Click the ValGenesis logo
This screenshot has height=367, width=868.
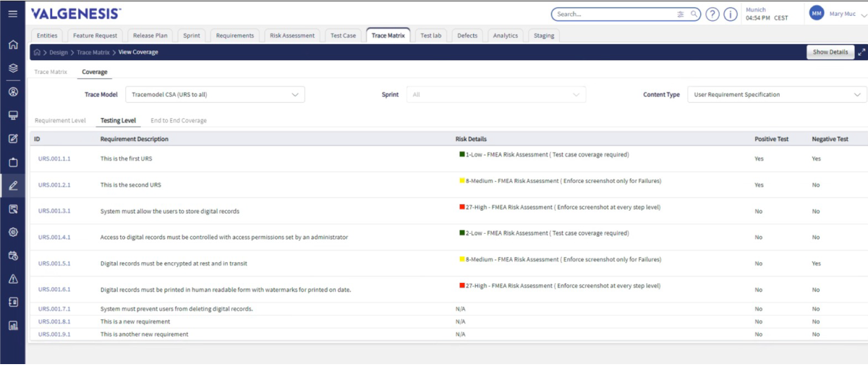coord(76,14)
